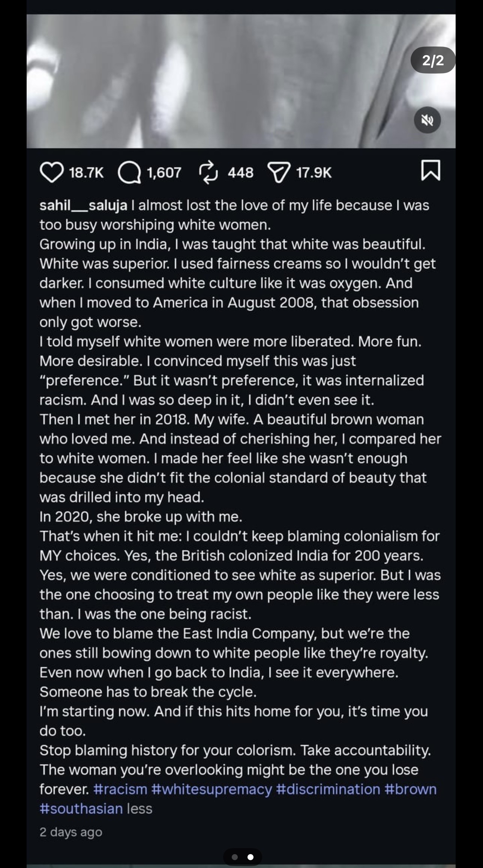Open the #whitesupremacy hashtag
The height and width of the screenshot is (868, 483).
(212, 789)
